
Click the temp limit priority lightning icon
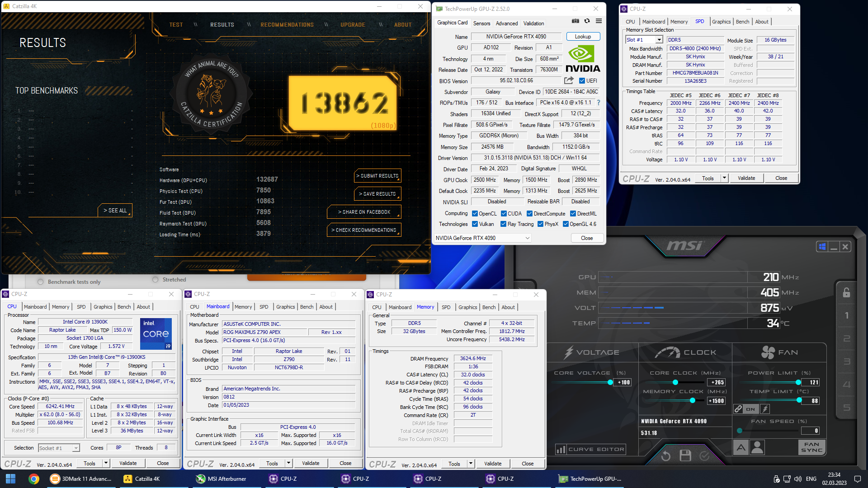point(765,409)
